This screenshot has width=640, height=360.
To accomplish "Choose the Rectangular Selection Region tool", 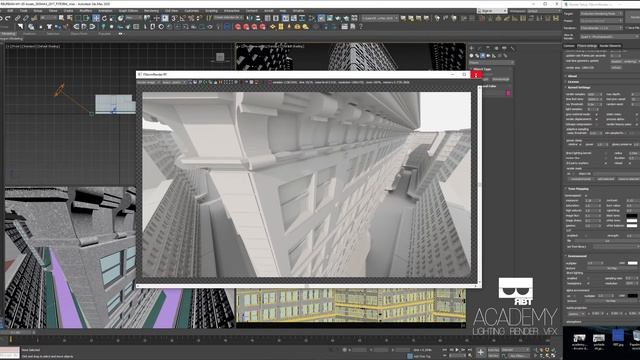I will 79,18.
